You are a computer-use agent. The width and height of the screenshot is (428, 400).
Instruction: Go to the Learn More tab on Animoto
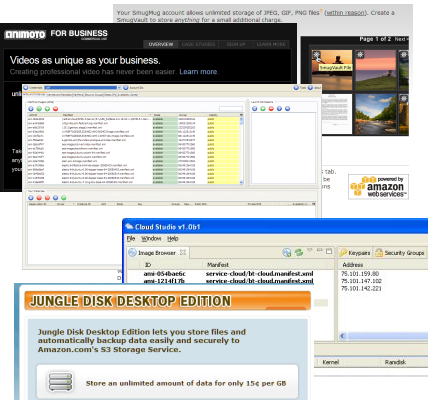tap(271, 44)
